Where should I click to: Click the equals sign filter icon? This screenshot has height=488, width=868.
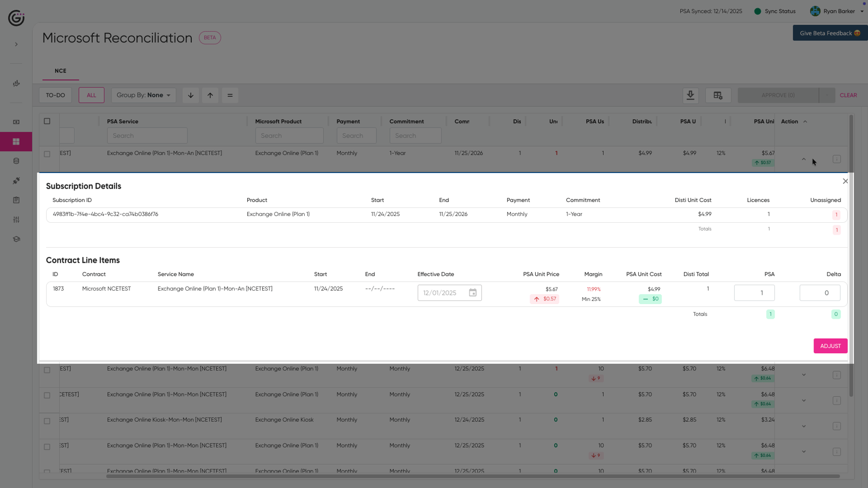(x=230, y=95)
